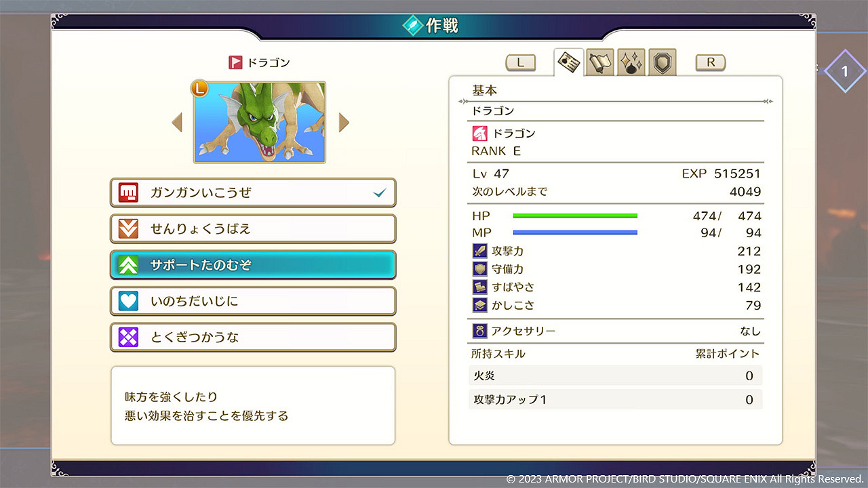Click the red flag icon beside ドラゴン
This screenshot has height=488, width=868.
(x=235, y=62)
